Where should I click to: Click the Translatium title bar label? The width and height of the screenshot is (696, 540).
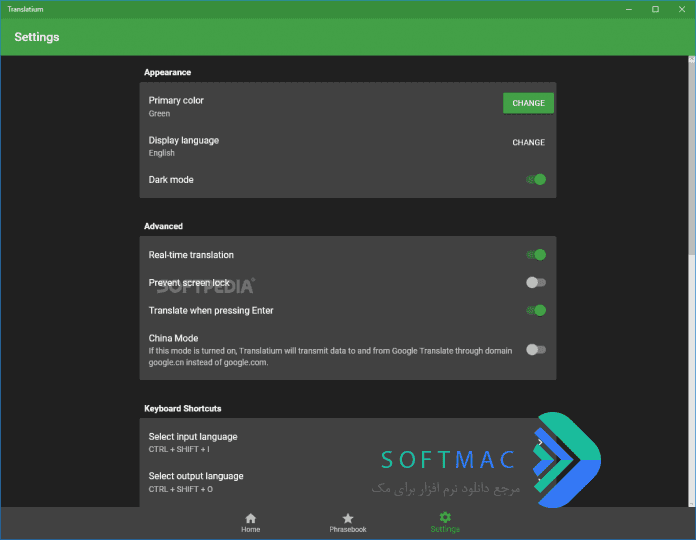tap(25, 9)
